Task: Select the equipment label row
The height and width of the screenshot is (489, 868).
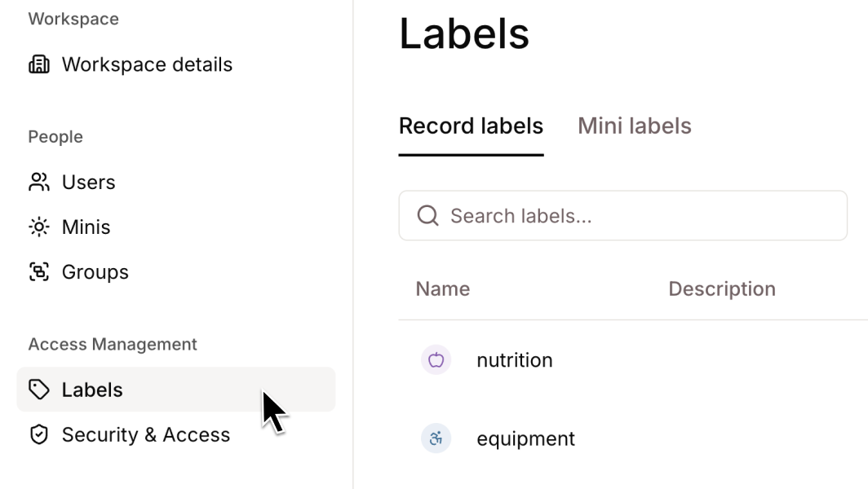Action: (525, 438)
